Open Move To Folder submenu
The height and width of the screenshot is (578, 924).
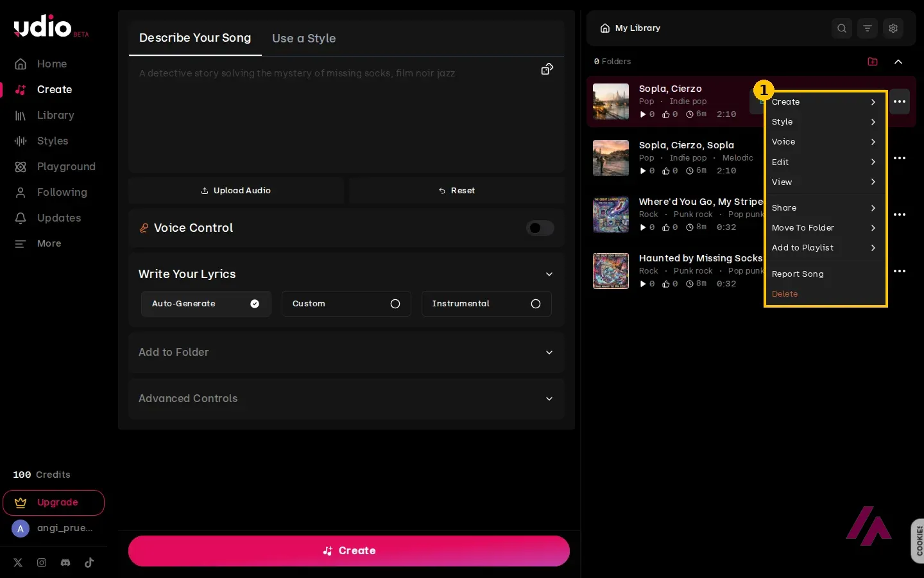[x=825, y=228]
